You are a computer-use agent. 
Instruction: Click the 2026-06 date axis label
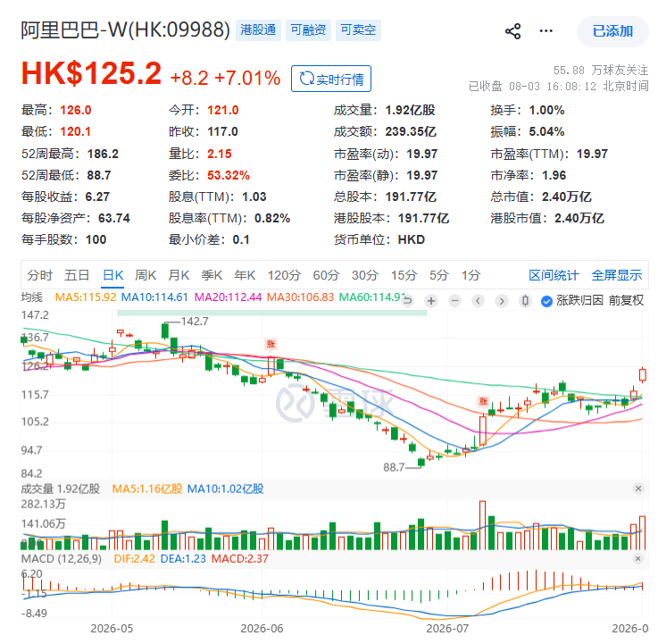(262, 629)
